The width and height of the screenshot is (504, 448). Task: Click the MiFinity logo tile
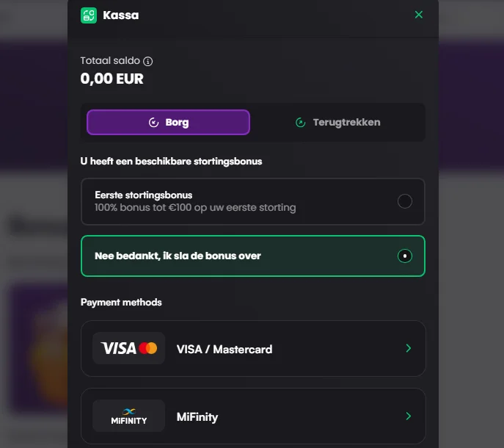click(129, 416)
